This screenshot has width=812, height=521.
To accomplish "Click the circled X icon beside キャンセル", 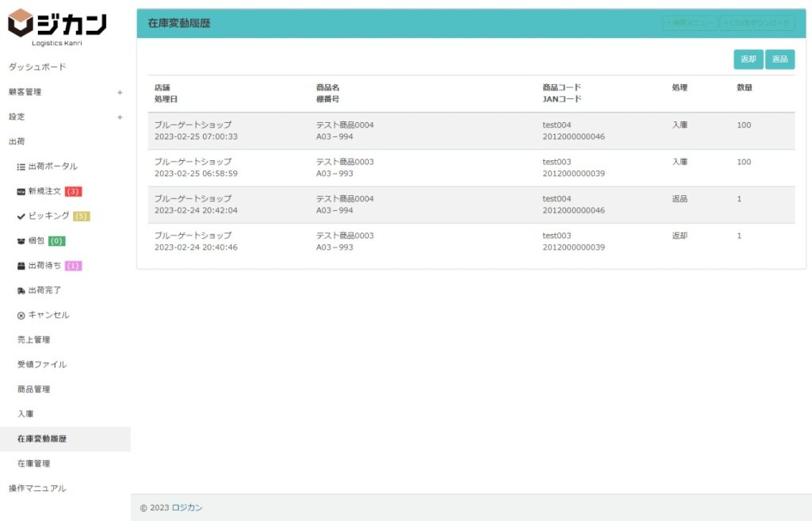I will coord(21,315).
